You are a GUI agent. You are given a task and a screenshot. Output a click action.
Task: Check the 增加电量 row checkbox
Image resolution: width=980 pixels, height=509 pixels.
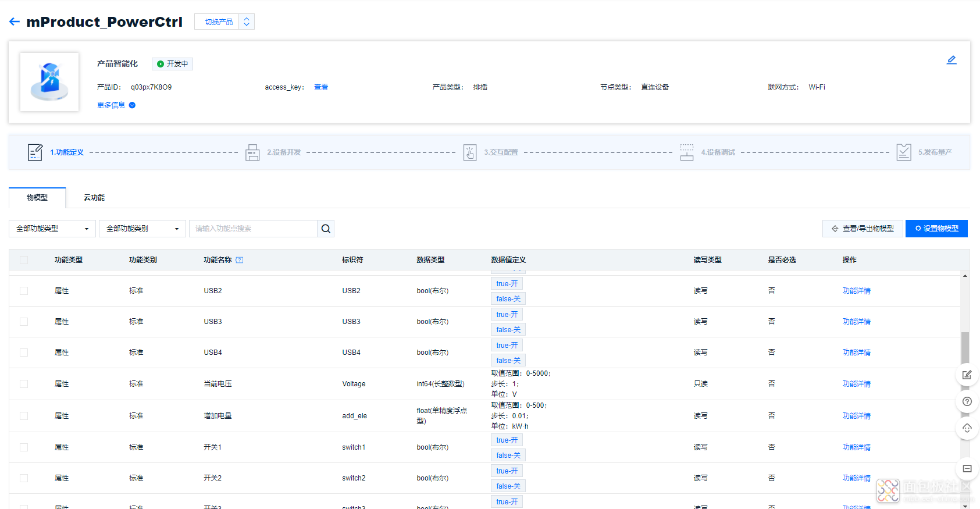coord(24,416)
